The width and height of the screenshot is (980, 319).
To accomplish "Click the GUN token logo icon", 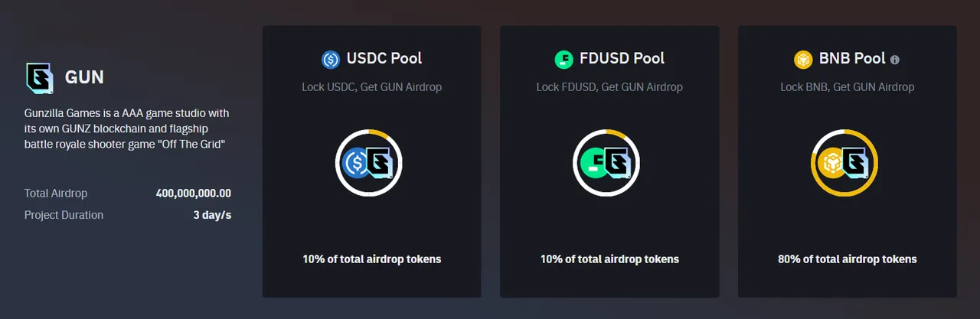I will point(39,76).
